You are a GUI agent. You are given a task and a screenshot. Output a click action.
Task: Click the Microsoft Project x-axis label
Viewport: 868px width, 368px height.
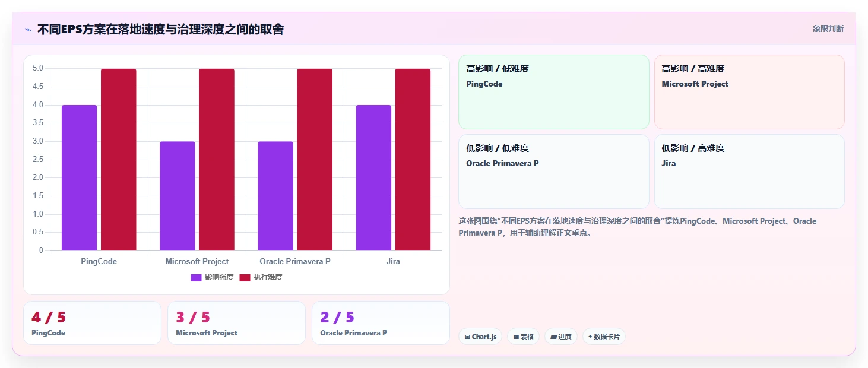[197, 261]
